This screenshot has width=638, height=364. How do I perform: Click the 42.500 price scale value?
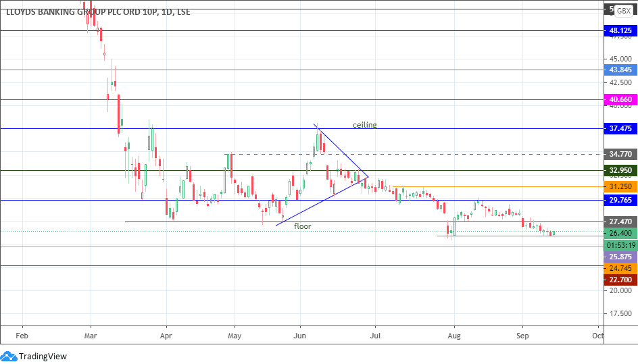tap(620, 82)
